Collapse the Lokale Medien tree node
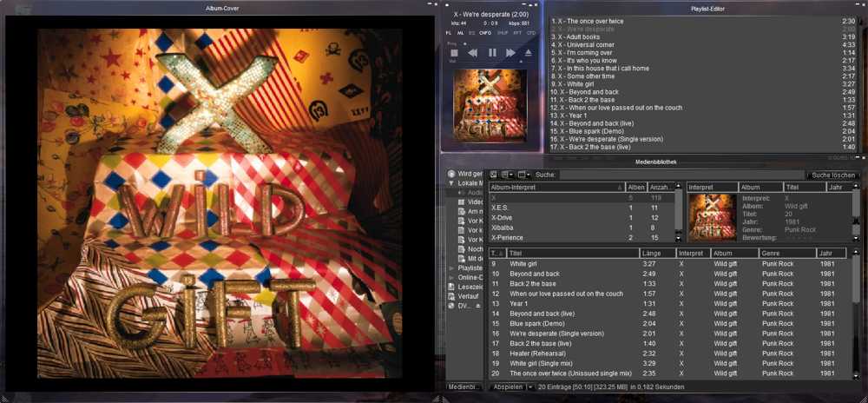The height and width of the screenshot is (403, 868). 451,184
